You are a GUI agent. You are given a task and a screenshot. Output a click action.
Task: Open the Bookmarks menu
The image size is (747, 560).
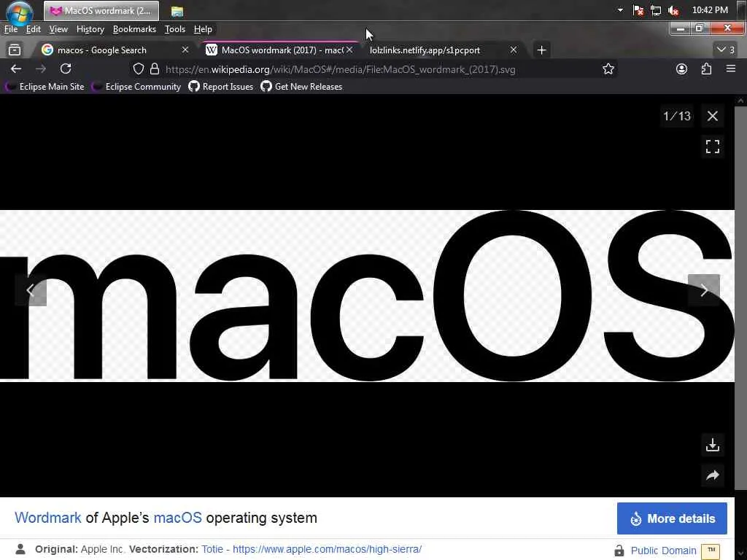(x=134, y=29)
